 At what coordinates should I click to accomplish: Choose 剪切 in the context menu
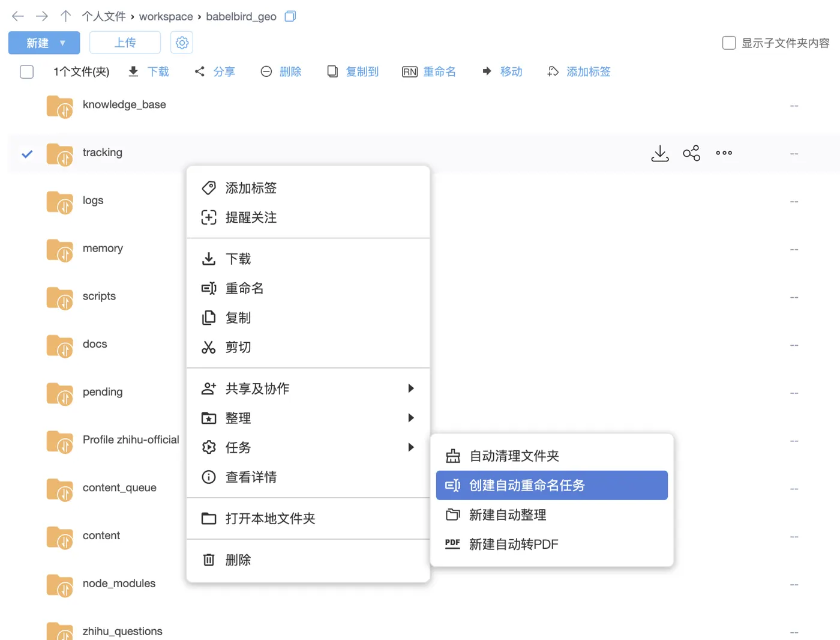coord(308,347)
